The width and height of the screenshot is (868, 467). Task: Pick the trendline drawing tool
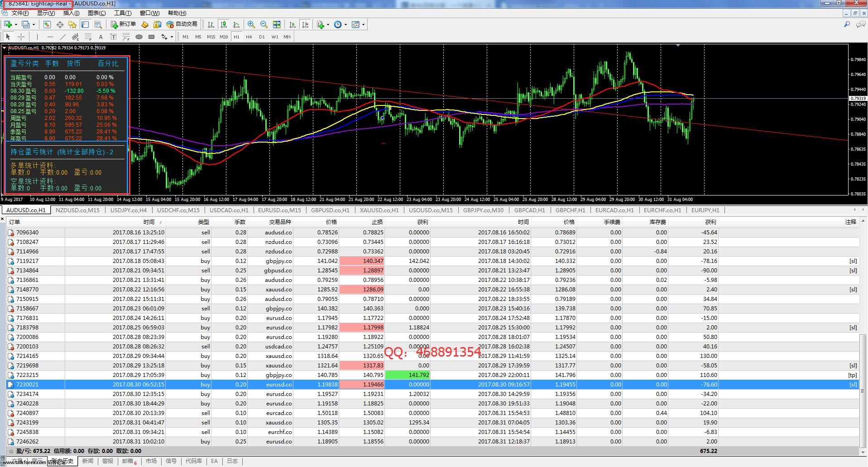[x=62, y=37]
